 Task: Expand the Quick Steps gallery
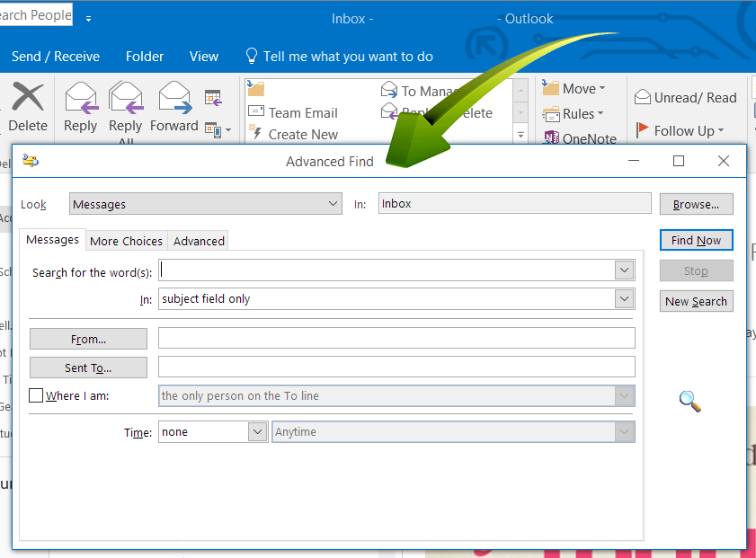pyautogui.click(x=520, y=135)
